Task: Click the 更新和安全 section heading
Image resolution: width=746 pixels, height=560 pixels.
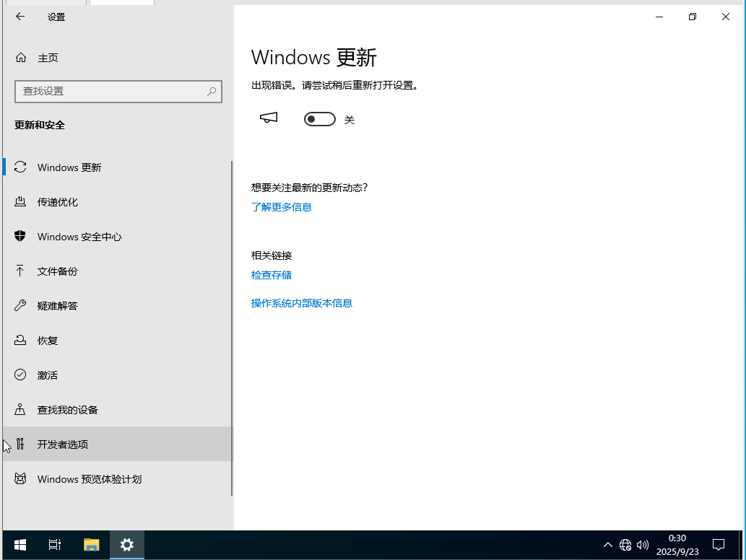Action: 40,125
